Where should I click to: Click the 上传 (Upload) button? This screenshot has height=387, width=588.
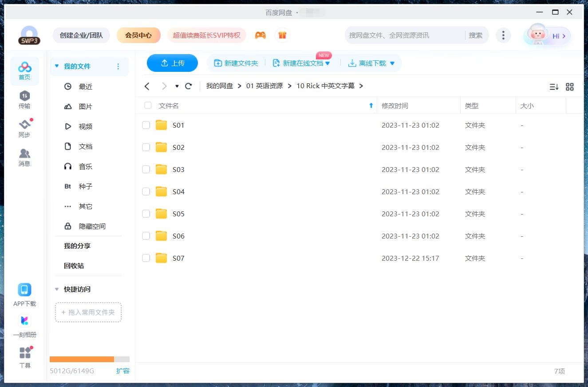172,63
